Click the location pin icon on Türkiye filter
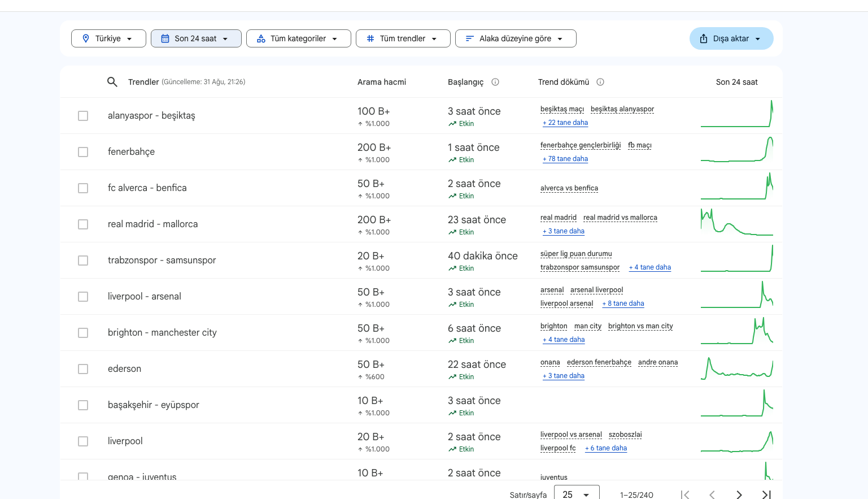Viewport: 868px width, 499px height. click(85, 38)
